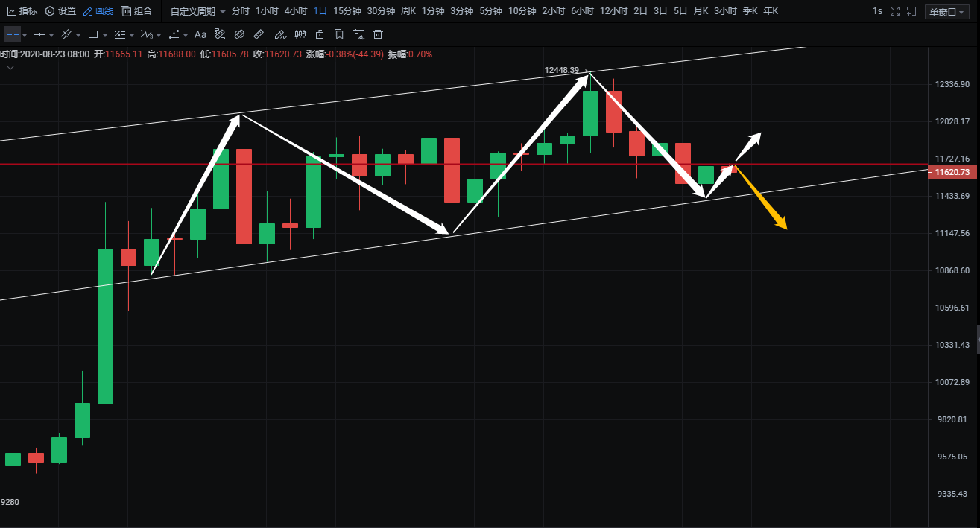Toggle the lock drawings icon

[x=320, y=35]
